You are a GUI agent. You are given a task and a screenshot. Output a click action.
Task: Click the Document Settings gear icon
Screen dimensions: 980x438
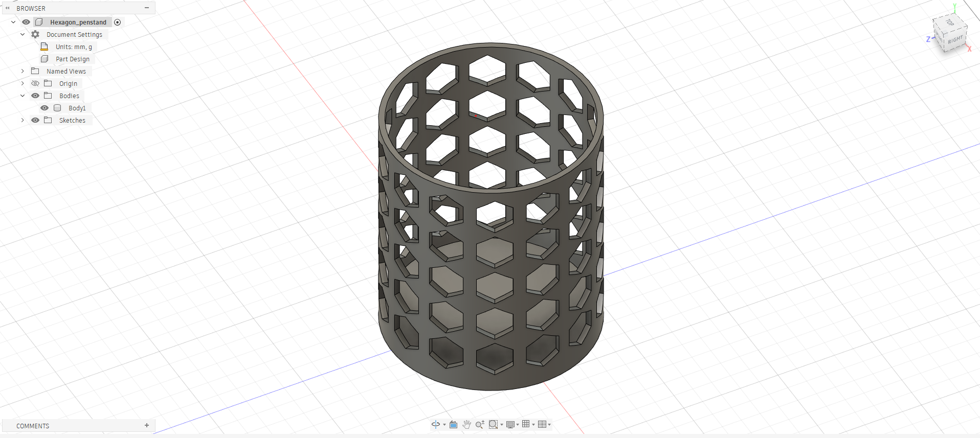(35, 34)
